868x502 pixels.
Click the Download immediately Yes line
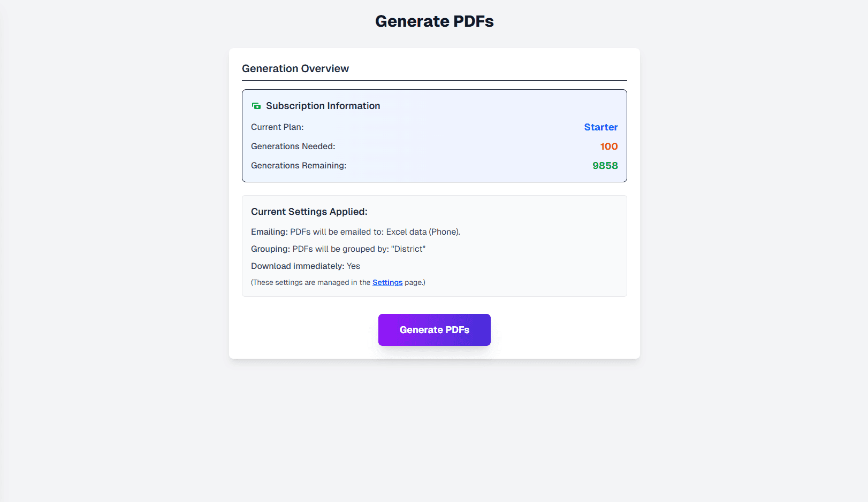click(305, 266)
